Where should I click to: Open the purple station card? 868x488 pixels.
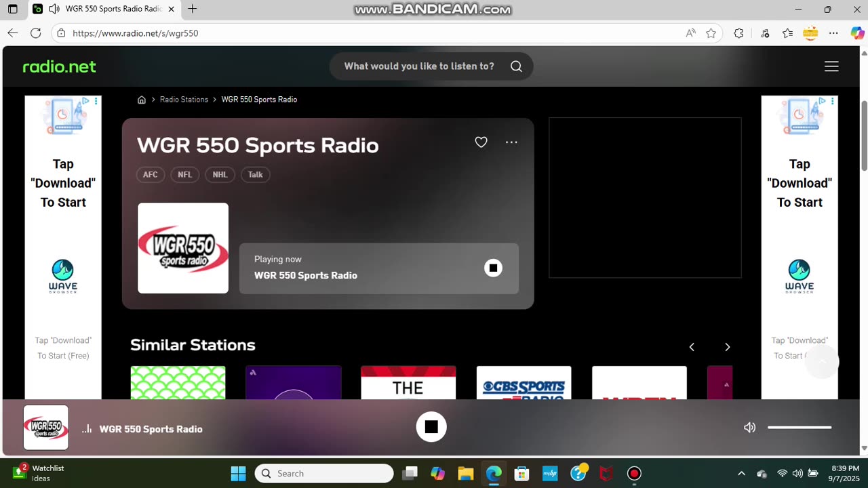pos(294,383)
